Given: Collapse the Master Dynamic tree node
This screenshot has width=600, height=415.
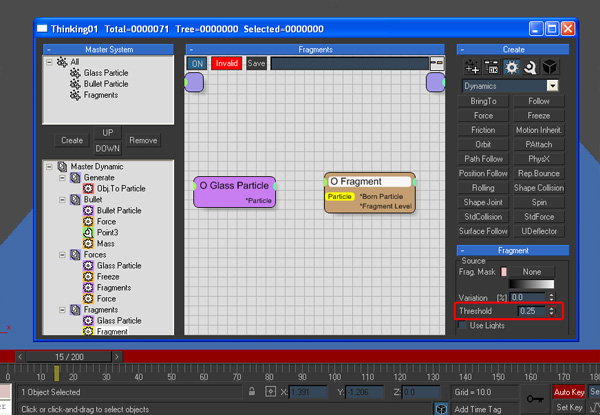Looking at the screenshot, I should tap(49, 166).
